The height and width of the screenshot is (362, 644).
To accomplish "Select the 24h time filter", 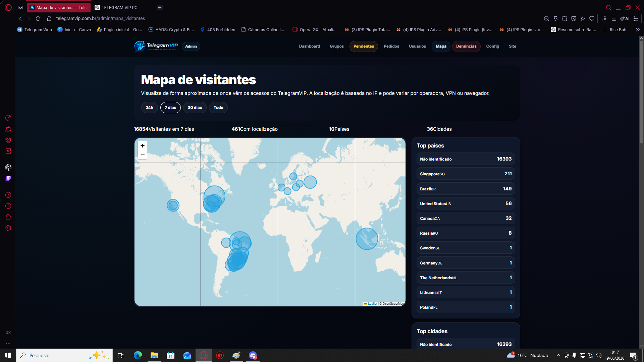I will coord(149,108).
